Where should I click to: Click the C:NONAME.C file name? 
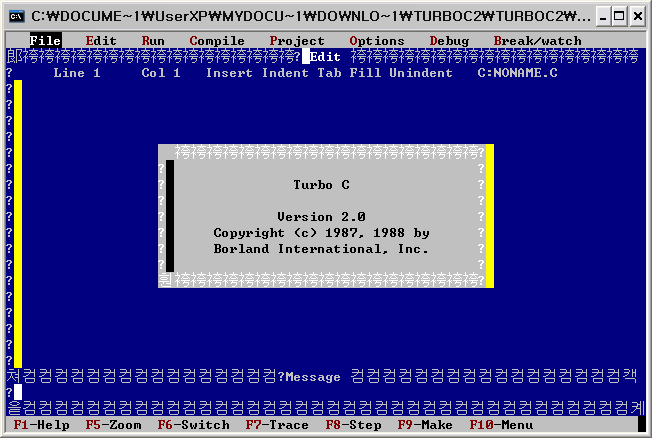517,73
